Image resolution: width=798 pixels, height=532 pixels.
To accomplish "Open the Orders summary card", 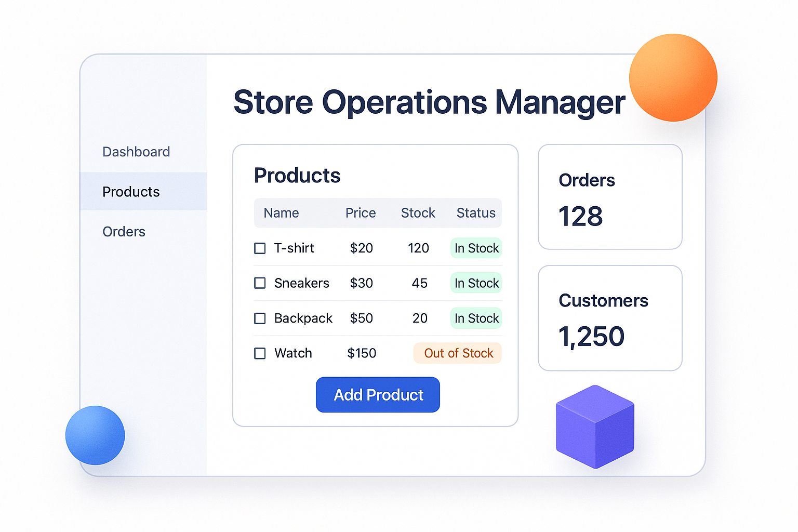I will coord(610,197).
